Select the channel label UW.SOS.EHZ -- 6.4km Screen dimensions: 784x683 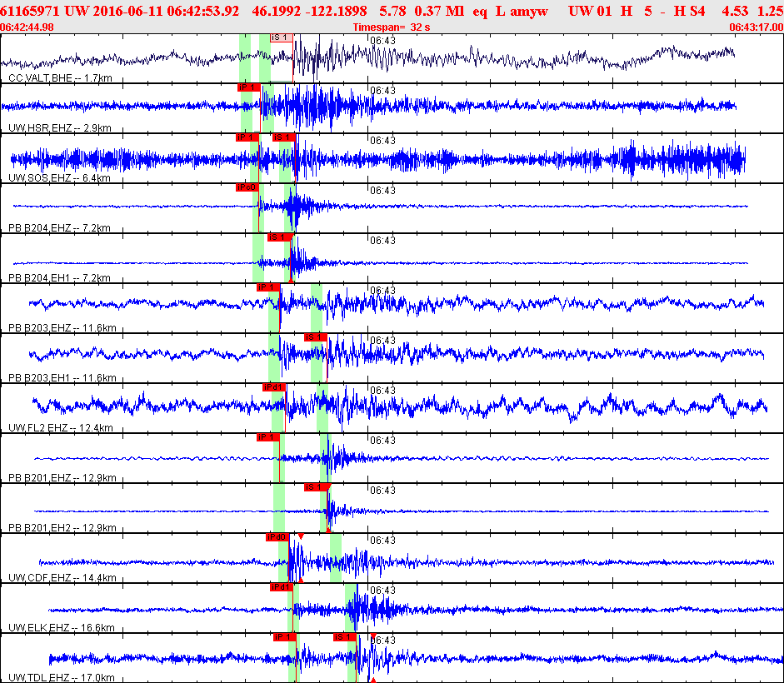pyautogui.click(x=59, y=178)
